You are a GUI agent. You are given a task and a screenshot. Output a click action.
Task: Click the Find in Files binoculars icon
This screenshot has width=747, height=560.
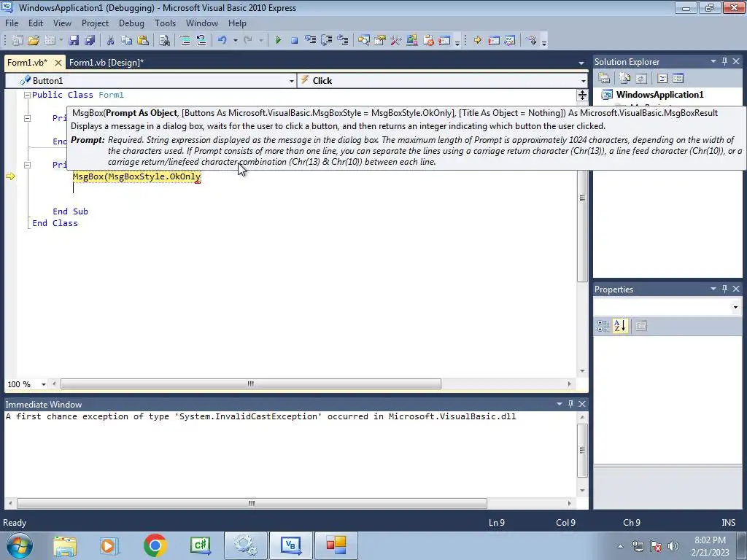coord(164,41)
